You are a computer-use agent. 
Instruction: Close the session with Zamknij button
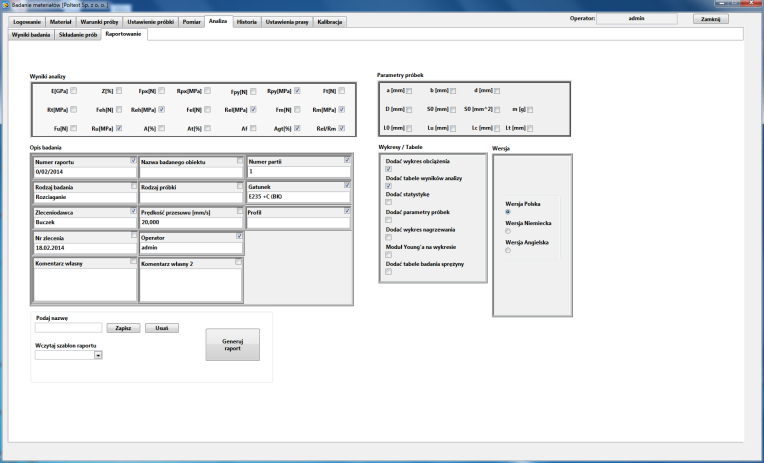click(710, 19)
